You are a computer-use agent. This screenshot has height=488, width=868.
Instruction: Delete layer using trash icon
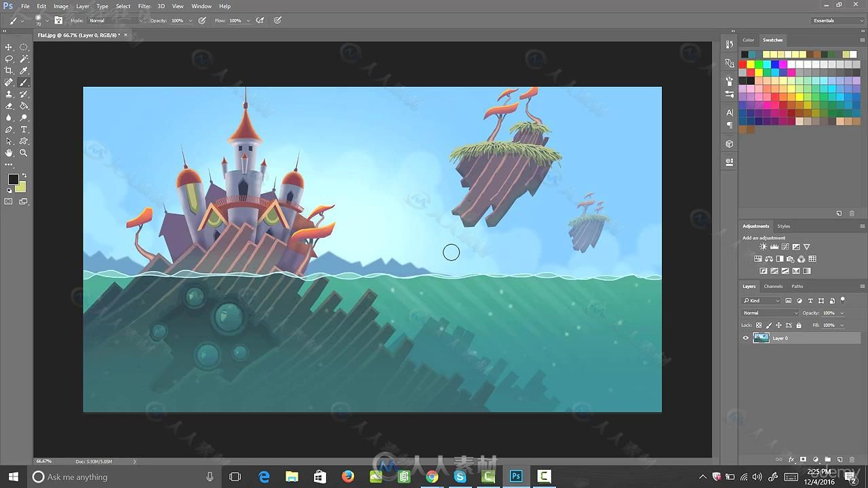click(x=852, y=460)
